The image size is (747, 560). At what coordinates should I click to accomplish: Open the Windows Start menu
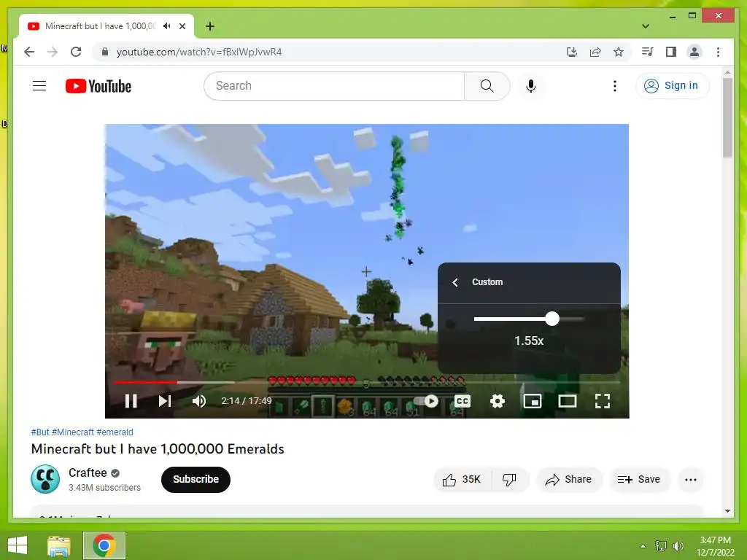coord(18,545)
